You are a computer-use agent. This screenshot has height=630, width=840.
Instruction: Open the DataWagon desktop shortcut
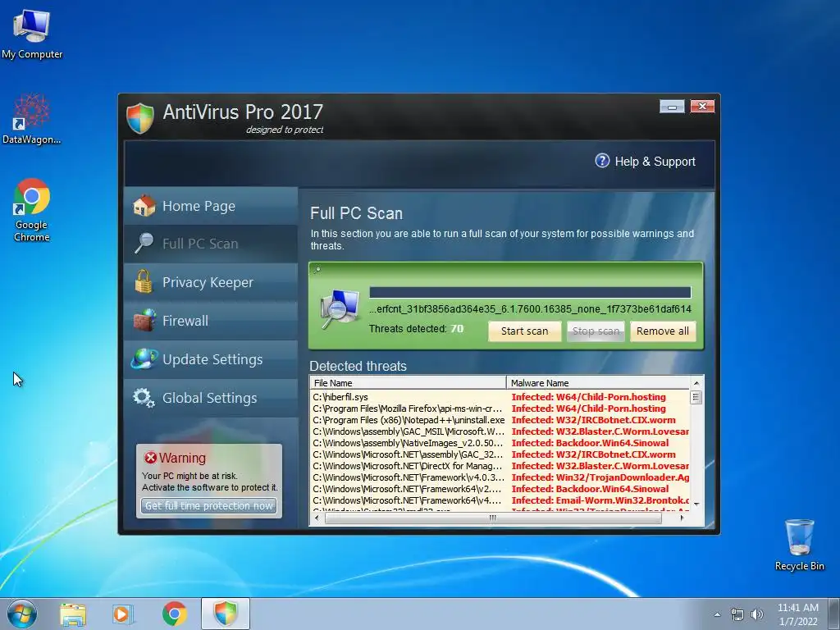click(x=32, y=119)
